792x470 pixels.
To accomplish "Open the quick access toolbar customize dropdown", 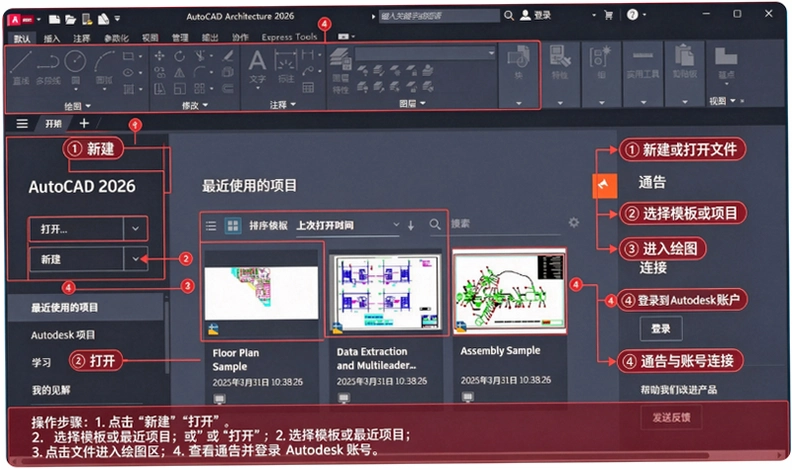I will click(x=118, y=19).
